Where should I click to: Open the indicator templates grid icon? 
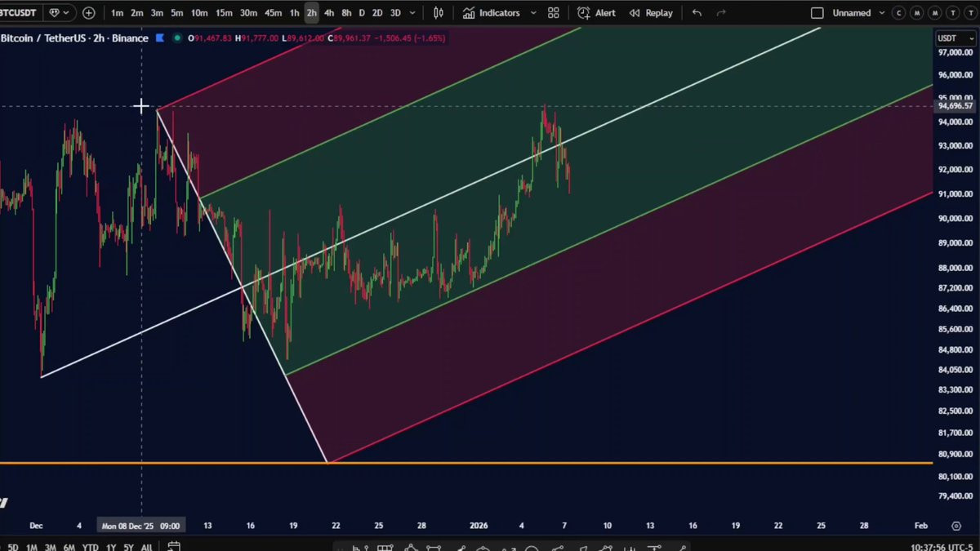[554, 13]
